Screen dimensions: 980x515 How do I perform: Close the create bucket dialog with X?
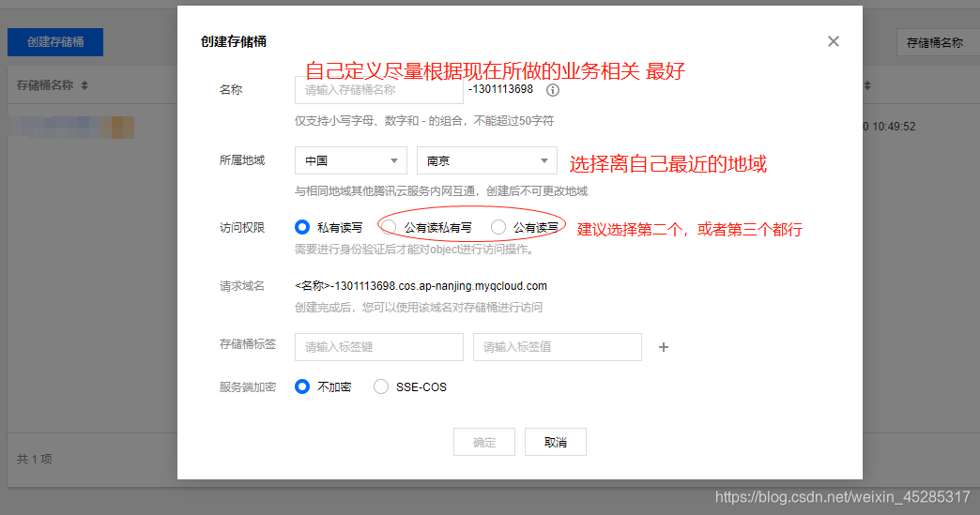(x=834, y=42)
